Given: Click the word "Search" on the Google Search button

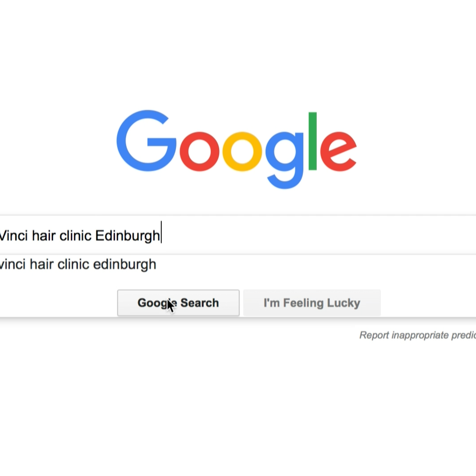Looking at the screenshot, I should 200,303.
